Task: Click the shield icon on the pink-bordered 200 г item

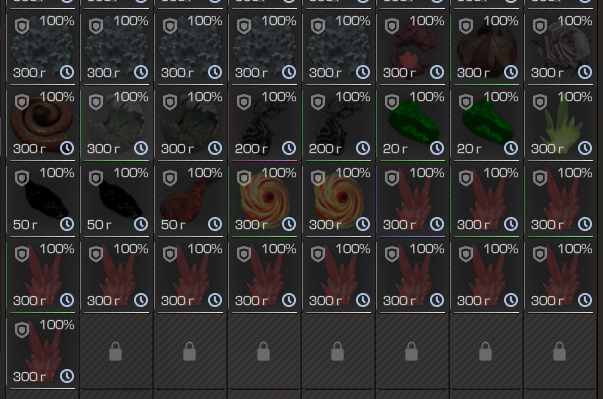Action: click(244, 102)
